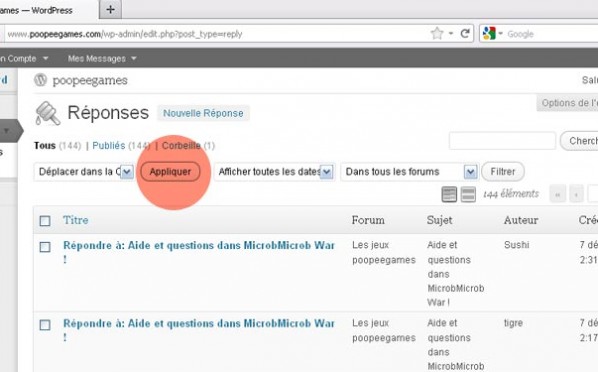The image size is (598, 372).
Task: Expand the 'Options de l'écran' panel tab
Action: click(x=568, y=103)
